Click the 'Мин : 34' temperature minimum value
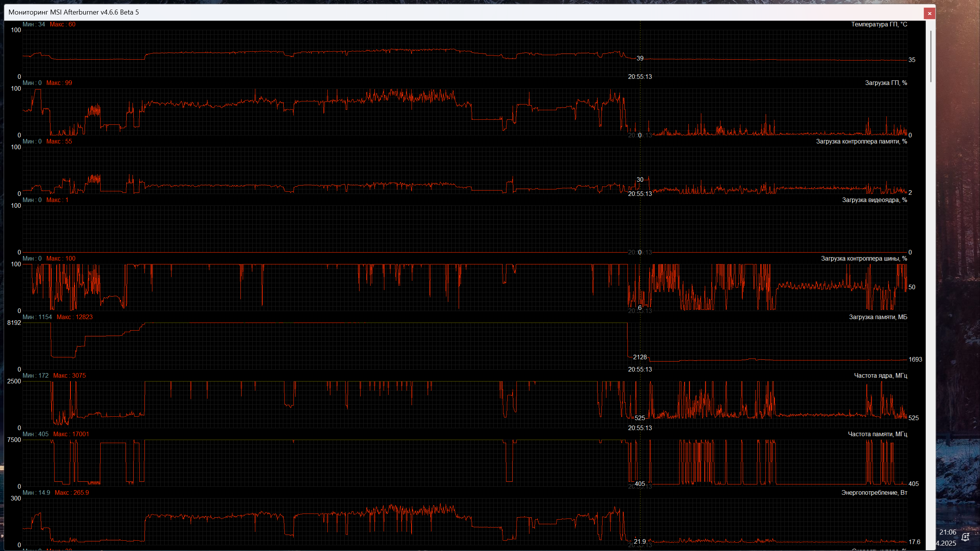The width and height of the screenshot is (980, 551). pyautogui.click(x=34, y=24)
